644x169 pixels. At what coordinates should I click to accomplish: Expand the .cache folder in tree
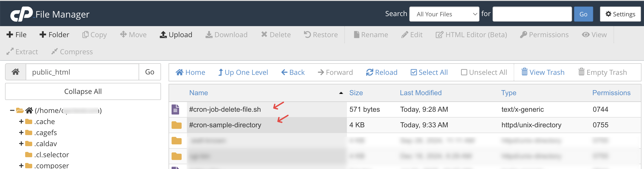[21, 122]
